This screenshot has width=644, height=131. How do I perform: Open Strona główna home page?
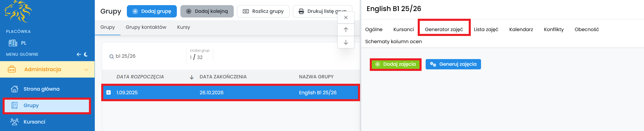tap(41, 89)
